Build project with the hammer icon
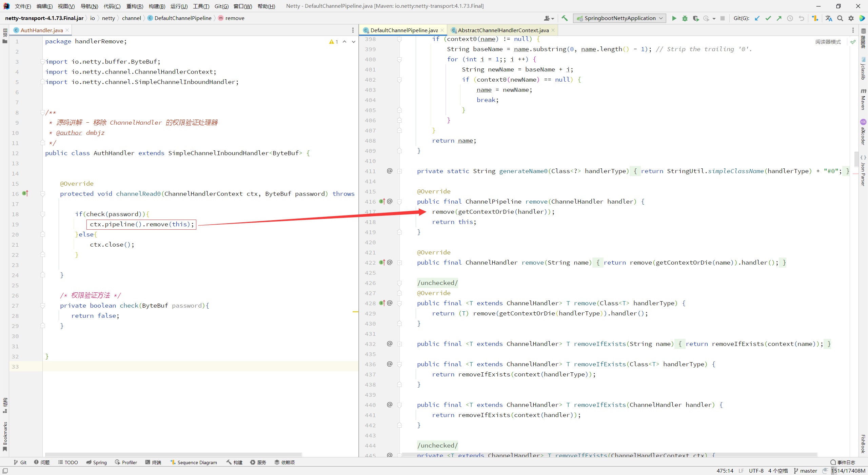 pyautogui.click(x=565, y=18)
